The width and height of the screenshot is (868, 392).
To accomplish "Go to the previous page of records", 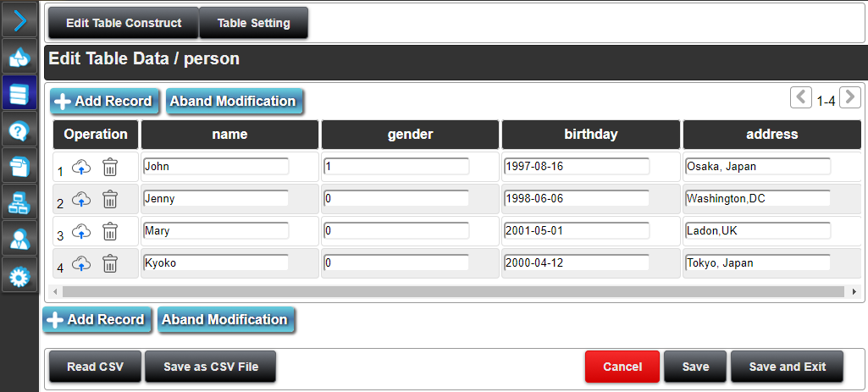I will 800,98.
